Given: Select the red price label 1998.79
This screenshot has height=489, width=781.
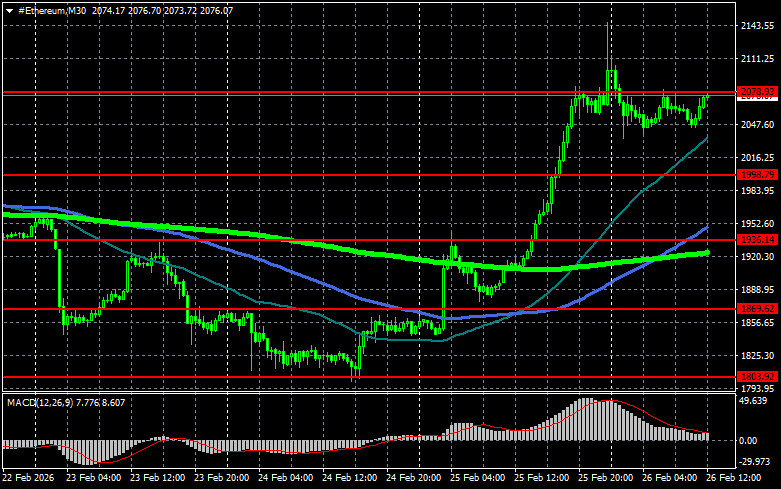Looking at the screenshot, I should point(758,175).
